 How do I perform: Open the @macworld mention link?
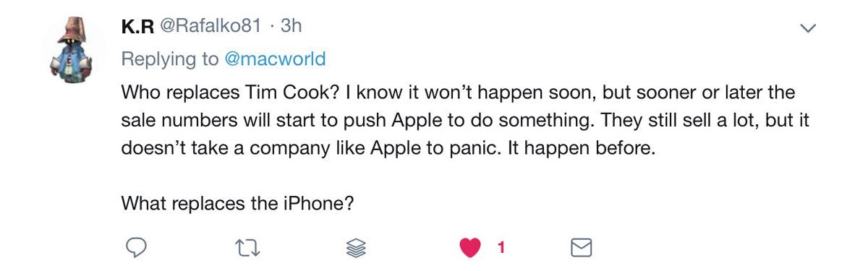click(x=275, y=59)
